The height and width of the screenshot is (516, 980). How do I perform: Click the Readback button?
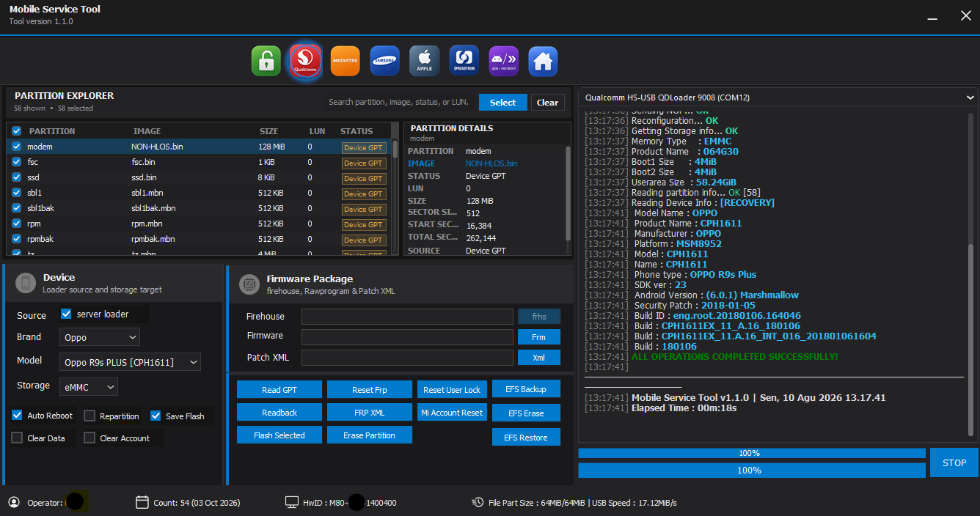click(279, 412)
